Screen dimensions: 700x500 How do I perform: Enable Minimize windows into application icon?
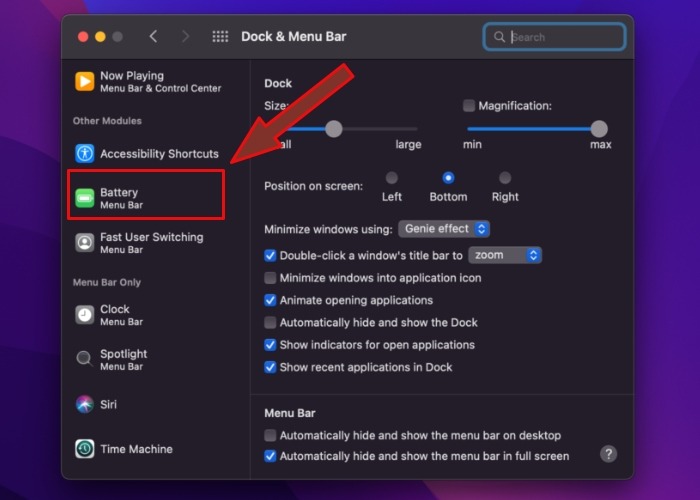click(x=270, y=278)
